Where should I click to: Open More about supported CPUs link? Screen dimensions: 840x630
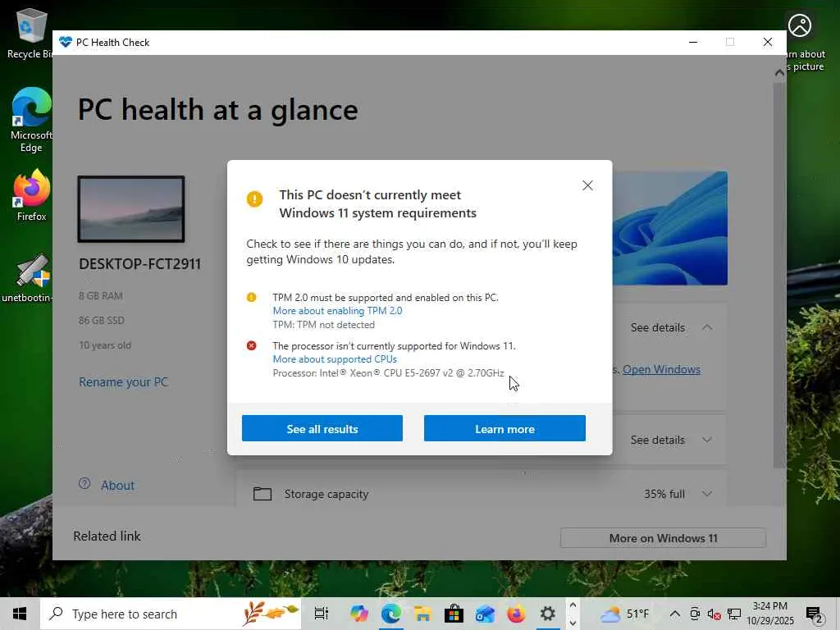(x=335, y=359)
